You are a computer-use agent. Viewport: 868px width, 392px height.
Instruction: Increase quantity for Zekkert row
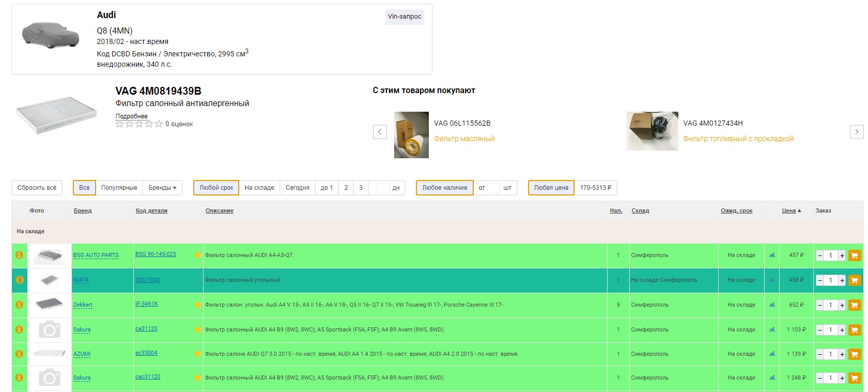(842, 305)
